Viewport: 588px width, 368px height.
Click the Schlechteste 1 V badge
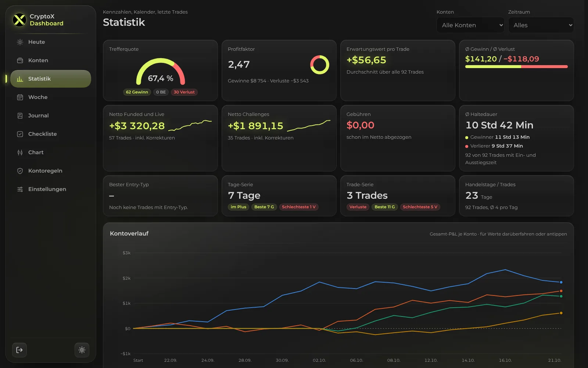pyautogui.click(x=299, y=207)
